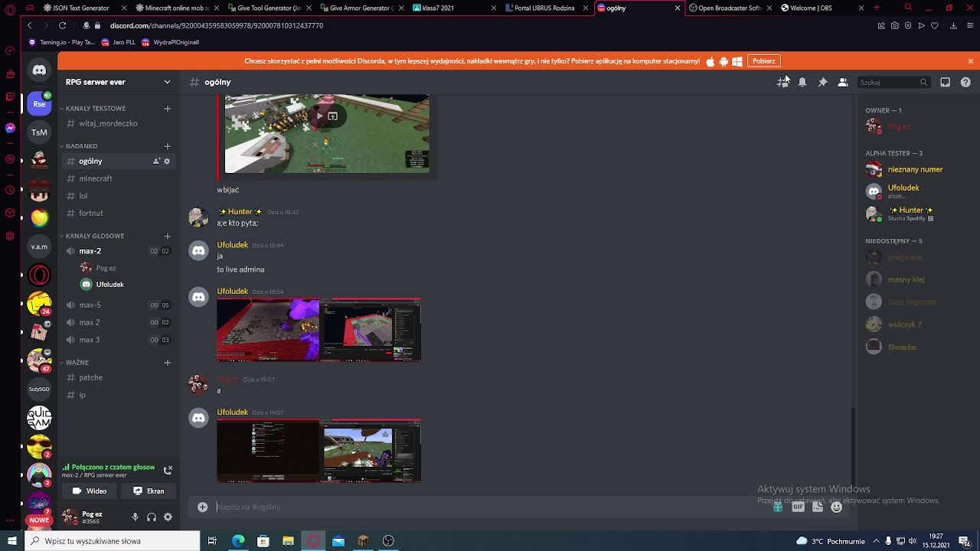Viewport: 980px width, 551px height.
Task: Open Discord help icon
Action: coord(965,82)
